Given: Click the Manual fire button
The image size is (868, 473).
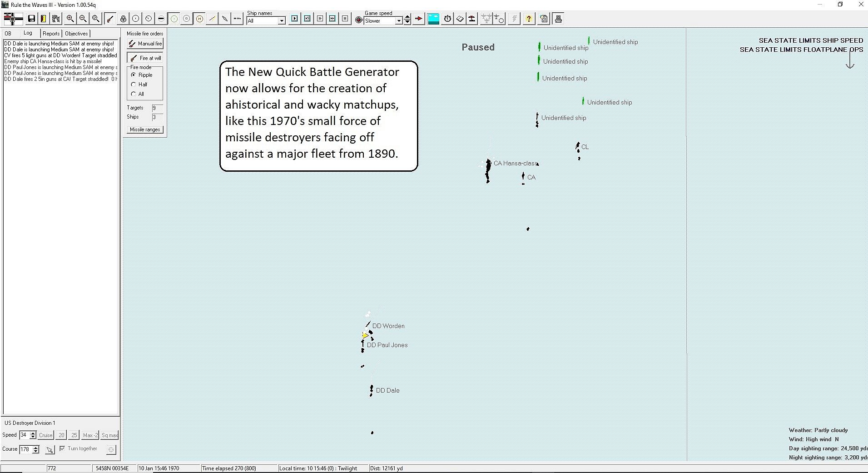Looking at the screenshot, I should pos(145,44).
